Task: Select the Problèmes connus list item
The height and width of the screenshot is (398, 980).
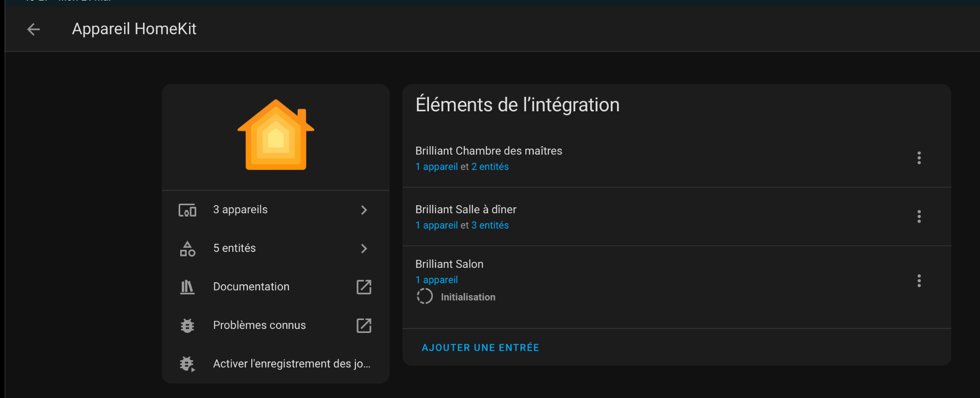Action: click(259, 325)
